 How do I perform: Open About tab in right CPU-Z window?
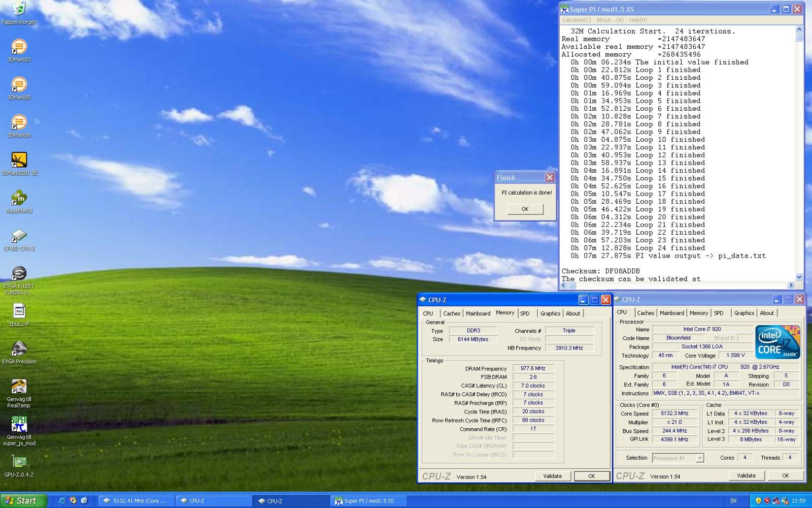(x=767, y=313)
